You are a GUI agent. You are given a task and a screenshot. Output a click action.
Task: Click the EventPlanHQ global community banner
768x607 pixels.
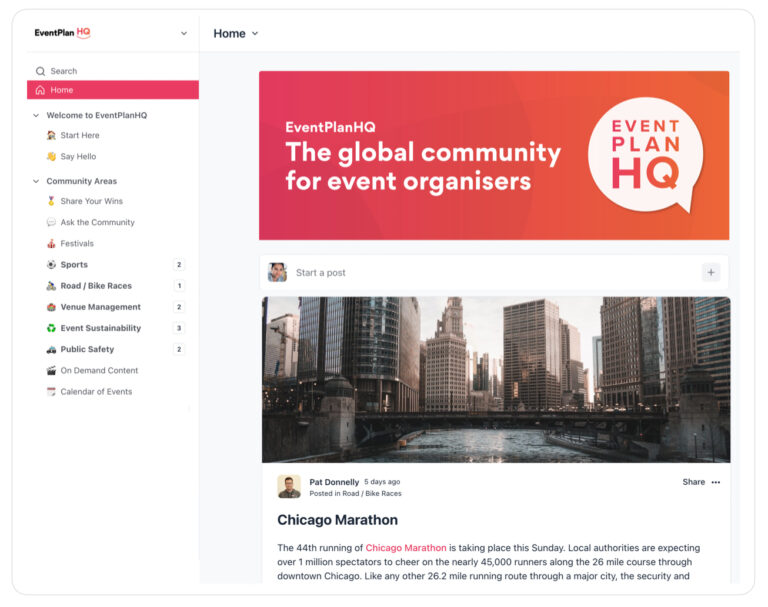pos(494,155)
